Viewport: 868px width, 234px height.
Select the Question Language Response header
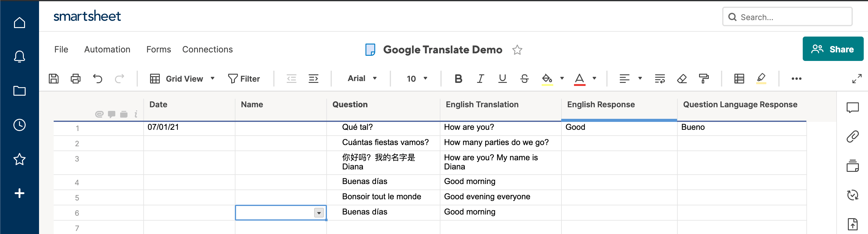click(742, 105)
